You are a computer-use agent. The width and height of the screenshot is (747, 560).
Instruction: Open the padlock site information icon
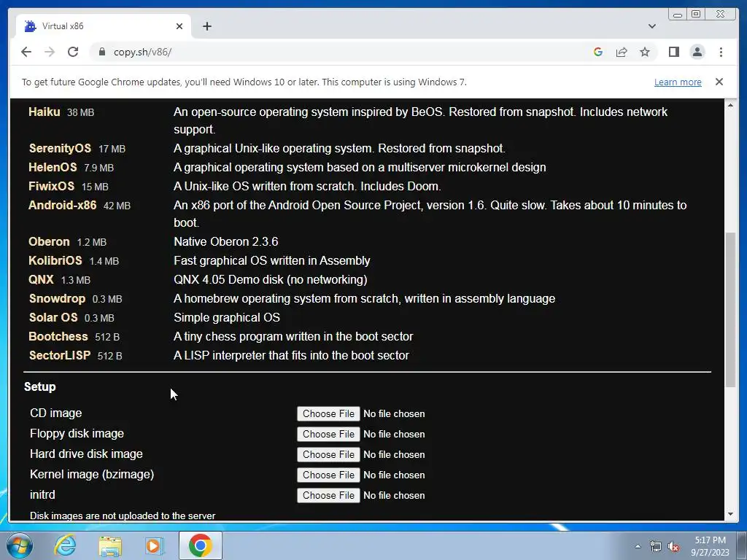(101, 52)
